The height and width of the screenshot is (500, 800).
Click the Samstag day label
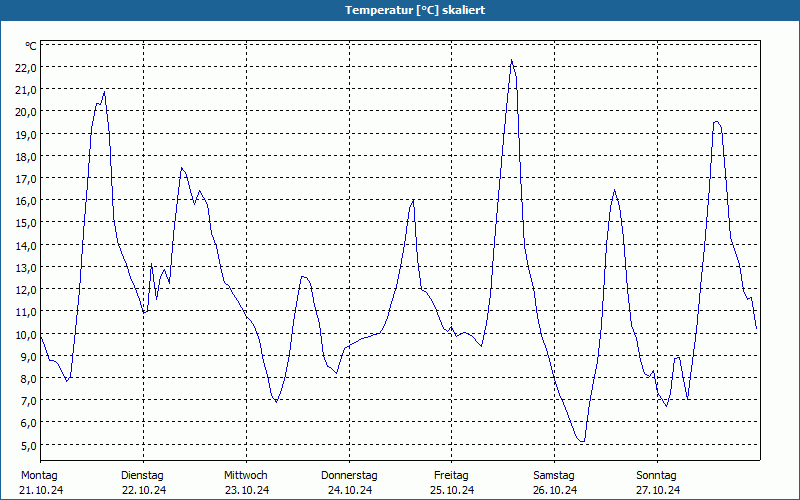coord(554,476)
